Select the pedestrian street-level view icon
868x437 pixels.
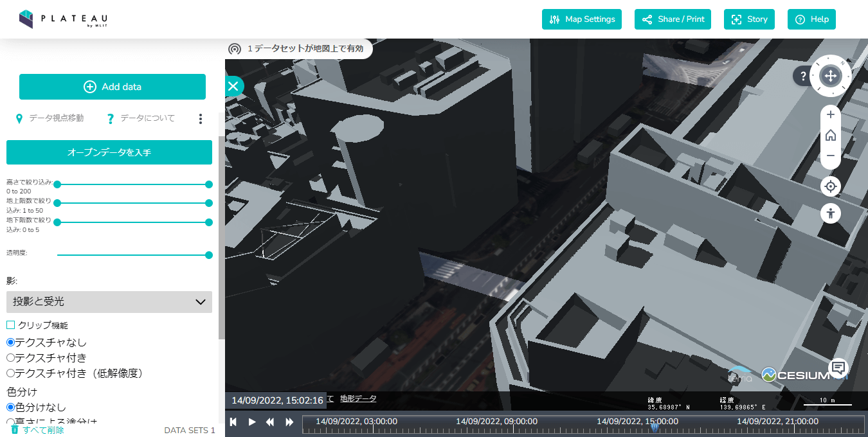point(830,213)
